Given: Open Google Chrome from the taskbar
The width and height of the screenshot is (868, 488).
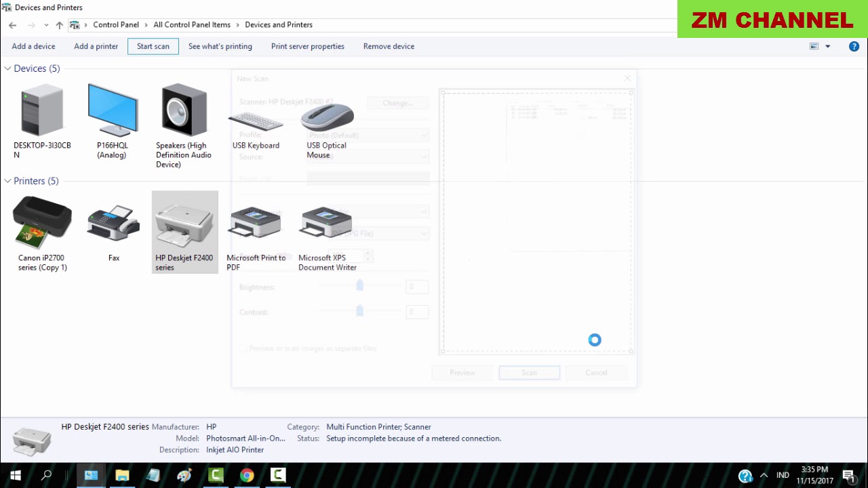Looking at the screenshot, I should [x=247, y=475].
